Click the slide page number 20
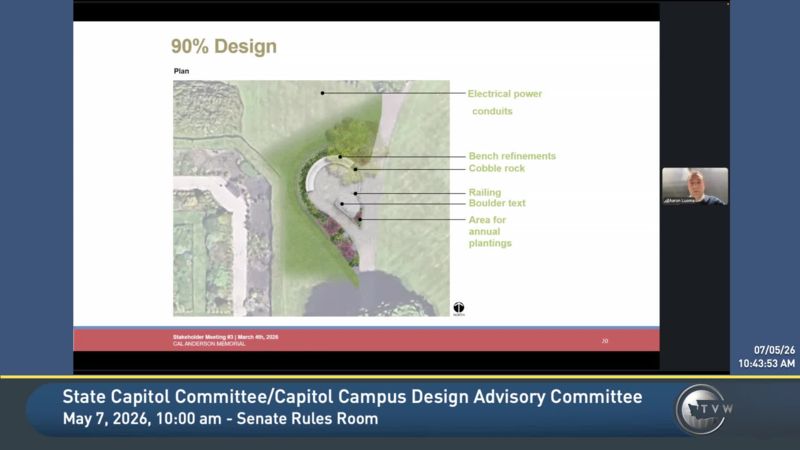800x450 pixels. click(605, 341)
